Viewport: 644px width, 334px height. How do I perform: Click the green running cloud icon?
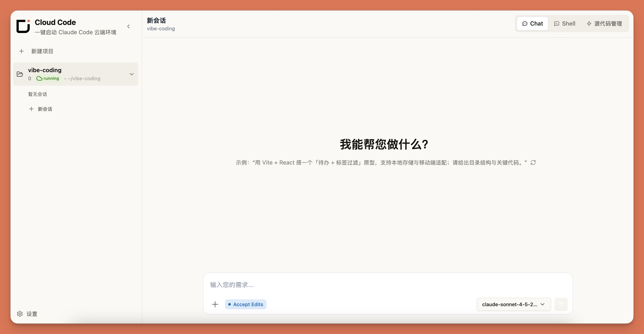pyautogui.click(x=40, y=78)
